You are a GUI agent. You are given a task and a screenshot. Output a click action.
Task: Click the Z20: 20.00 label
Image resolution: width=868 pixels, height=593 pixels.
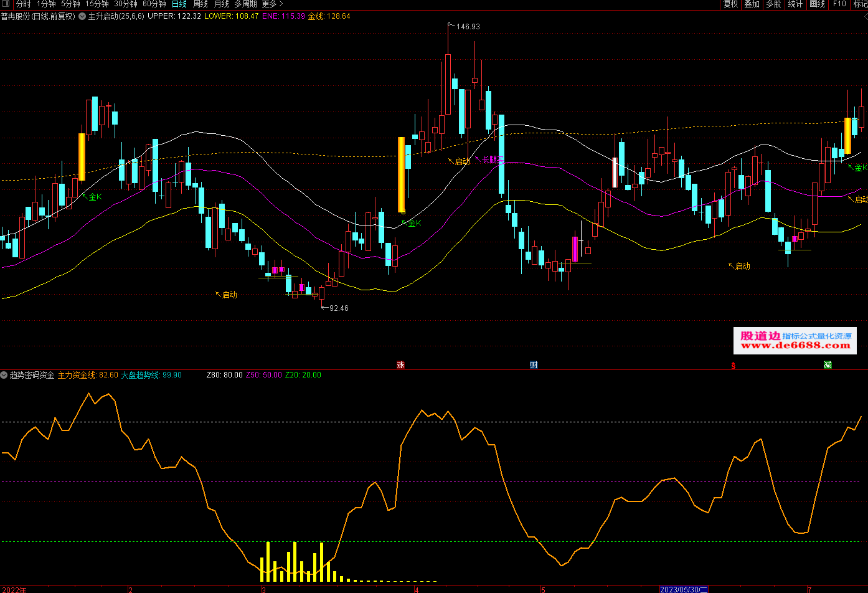303,375
